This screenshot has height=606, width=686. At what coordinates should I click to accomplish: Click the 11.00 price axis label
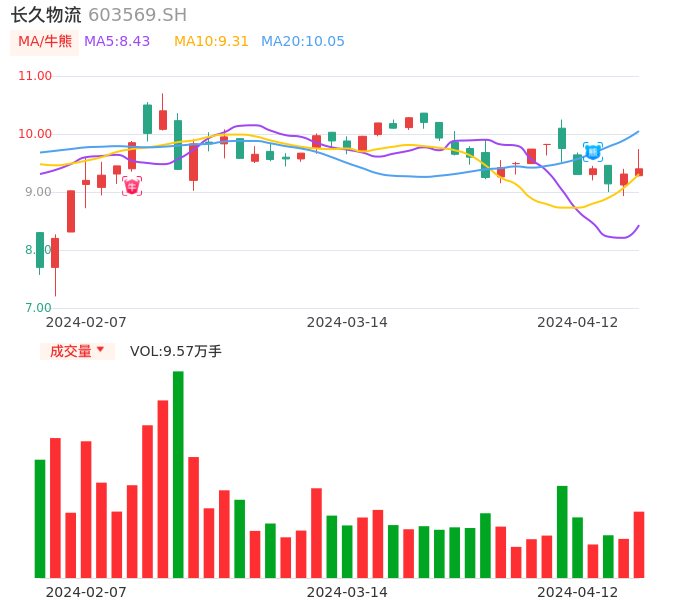point(35,76)
